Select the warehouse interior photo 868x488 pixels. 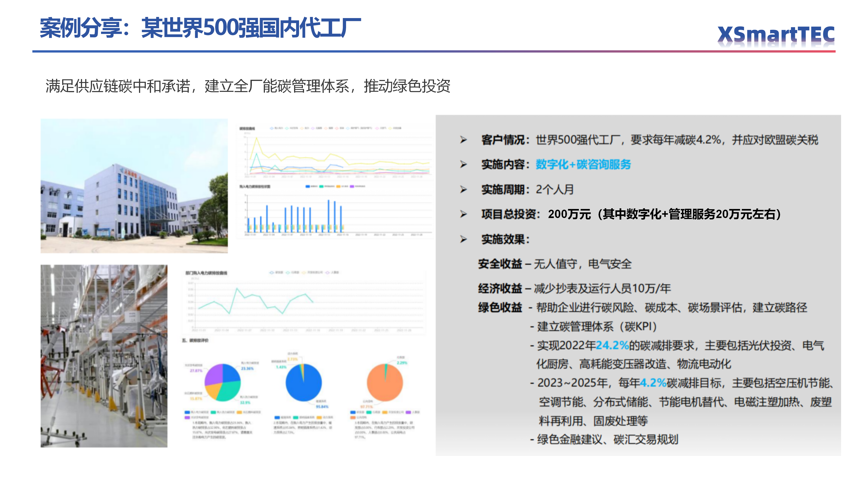click(x=104, y=356)
